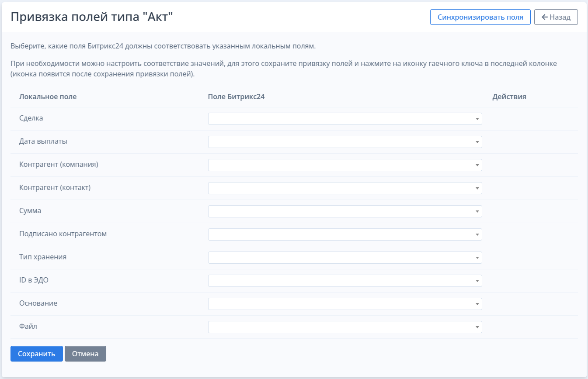
Task: Open the Файл field dropdown
Action: click(x=345, y=327)
